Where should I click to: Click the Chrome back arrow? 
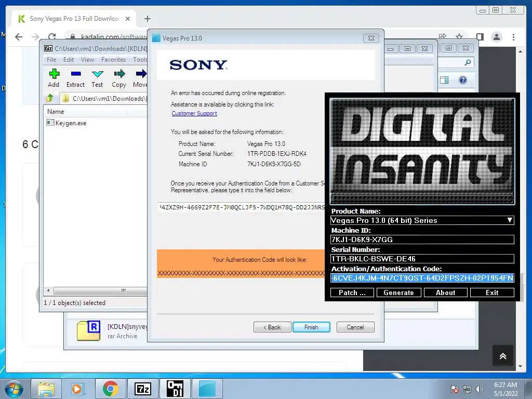click(19, 37)
